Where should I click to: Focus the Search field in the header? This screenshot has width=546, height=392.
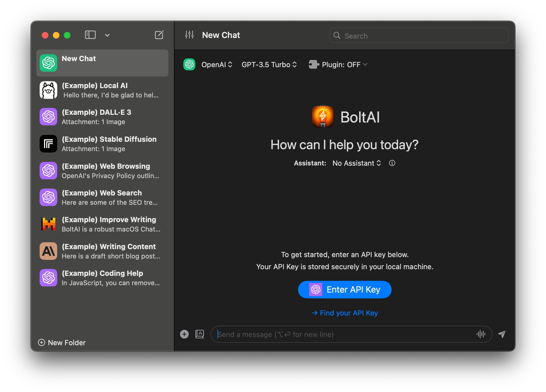(419, 36)
